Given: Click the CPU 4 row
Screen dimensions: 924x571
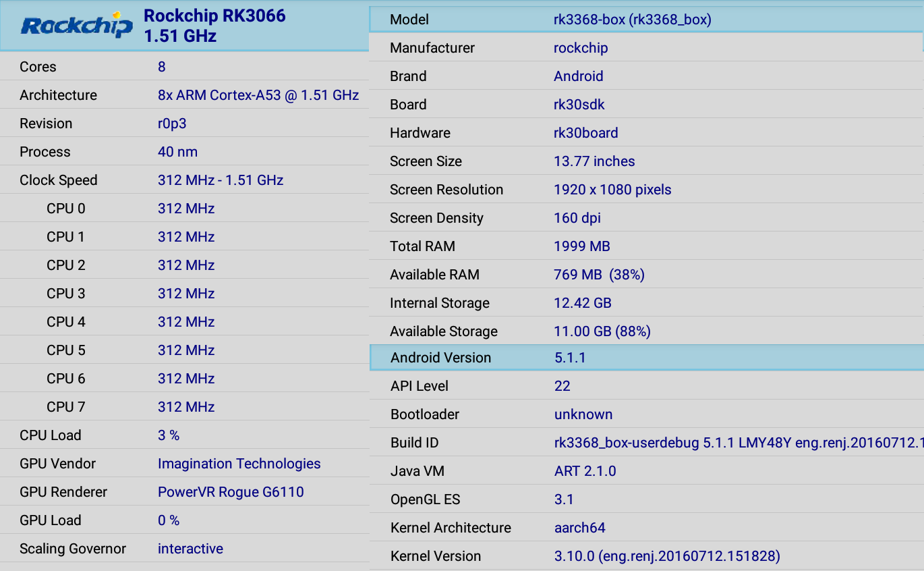Looking at the screenshot, I should coord(184,322).
